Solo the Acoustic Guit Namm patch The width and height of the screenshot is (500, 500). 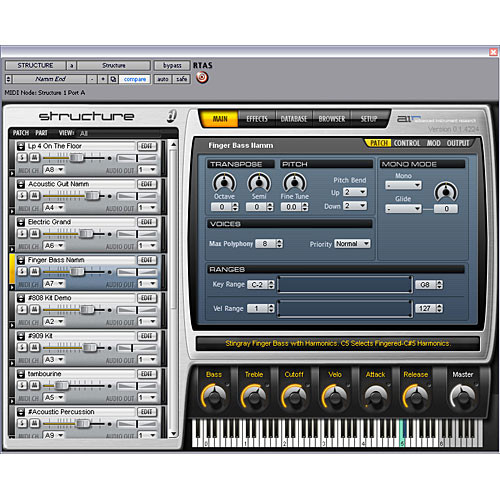[22, 196]
